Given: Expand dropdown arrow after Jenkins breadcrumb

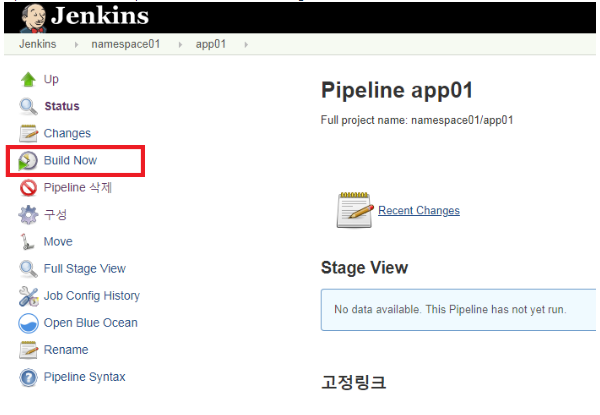Looking at the screenshot, I should coord(76,45).
